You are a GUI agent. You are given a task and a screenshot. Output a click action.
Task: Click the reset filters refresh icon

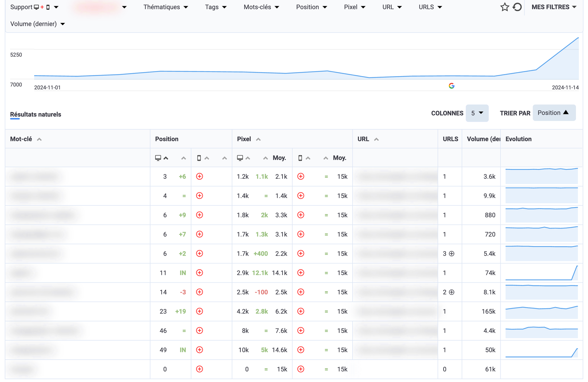tap(517, 7)
